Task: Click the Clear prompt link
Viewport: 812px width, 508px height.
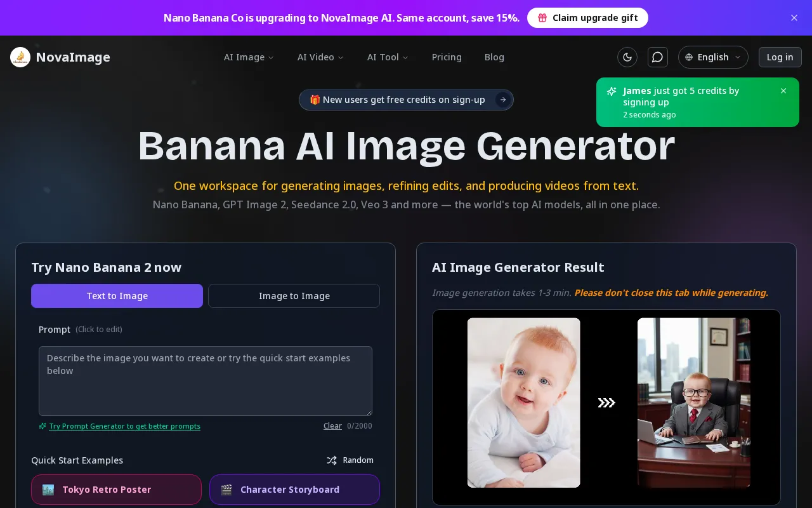Action: click(x=332, y=426)
